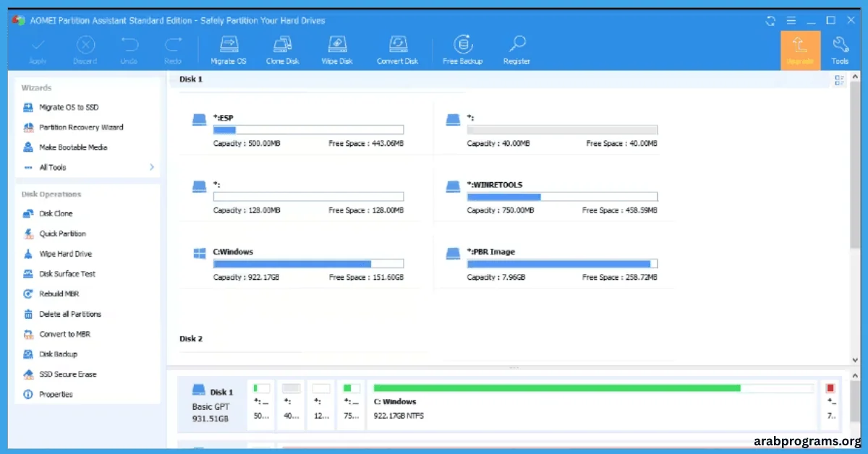868x454 pixels.
Task: Select the *:PBR Image partition
Action: click(553, 265)
